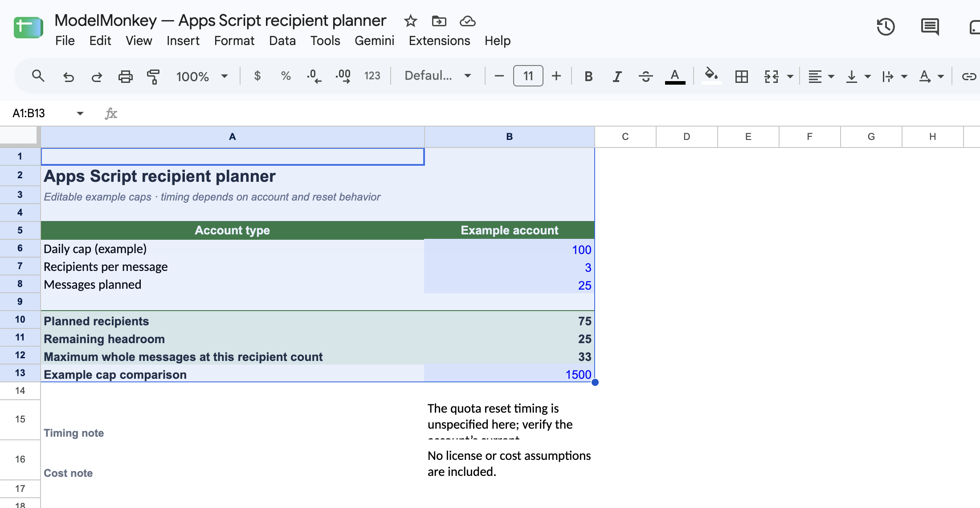
Task: Open the search menus magnifier icon
Action: 38,76
